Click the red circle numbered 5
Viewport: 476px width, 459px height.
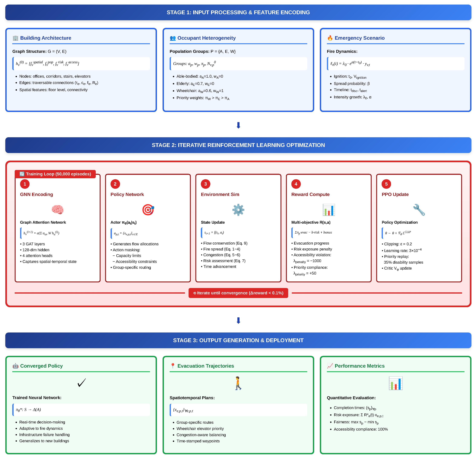point(386,184)
